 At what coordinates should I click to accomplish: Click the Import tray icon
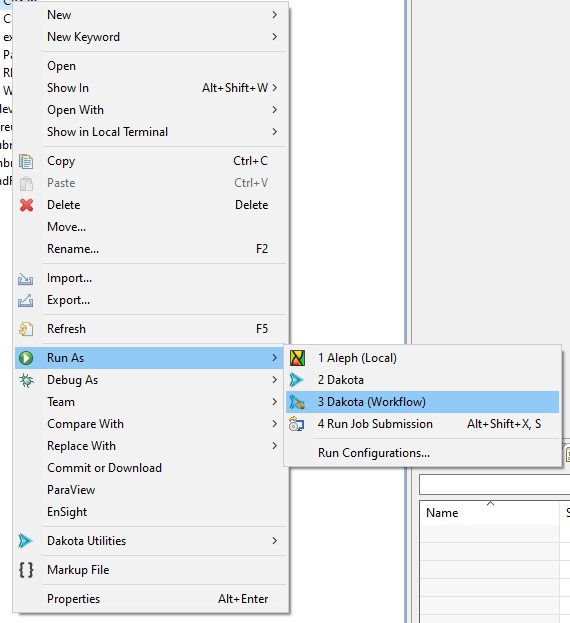point(25,279)
